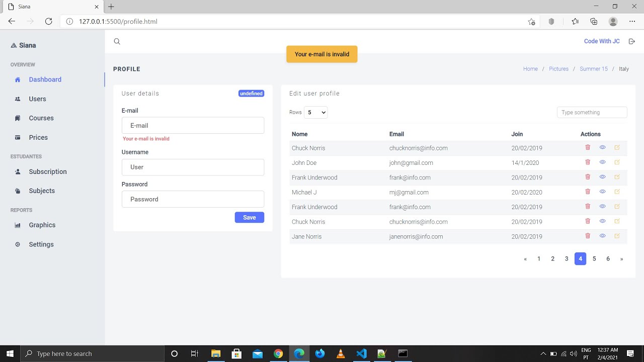Delete the John Doe row
Image resolution: width=644 pixels, height=362 pixels.
(x=588, y=162)
